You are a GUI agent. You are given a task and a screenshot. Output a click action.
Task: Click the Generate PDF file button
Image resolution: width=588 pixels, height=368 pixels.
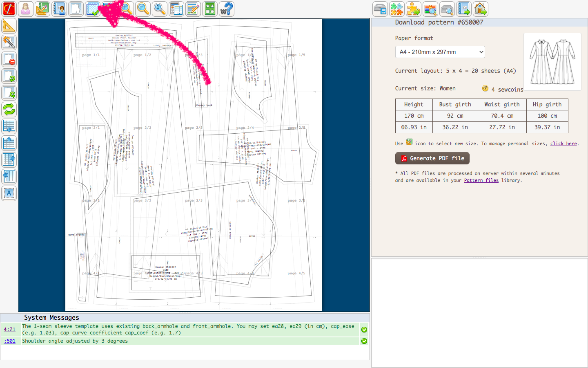(x=432, y=158)
